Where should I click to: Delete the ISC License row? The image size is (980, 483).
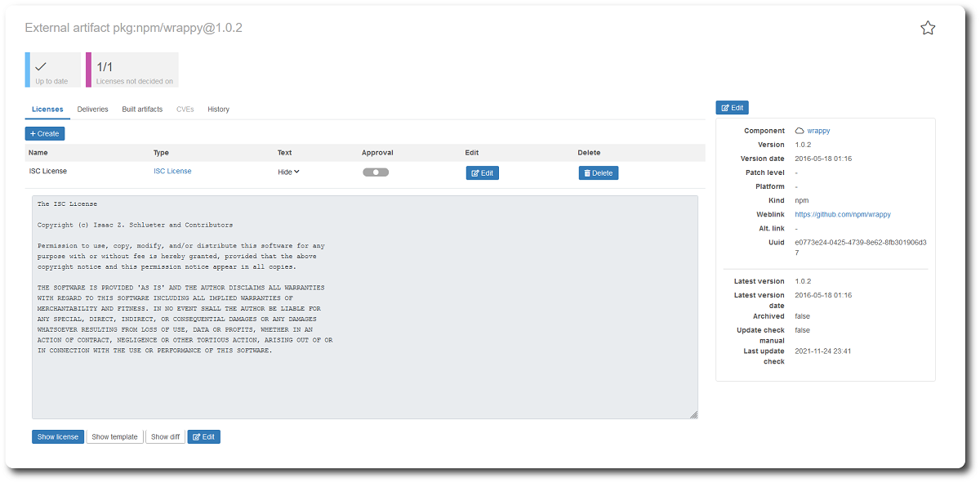(x=598, y=173)
